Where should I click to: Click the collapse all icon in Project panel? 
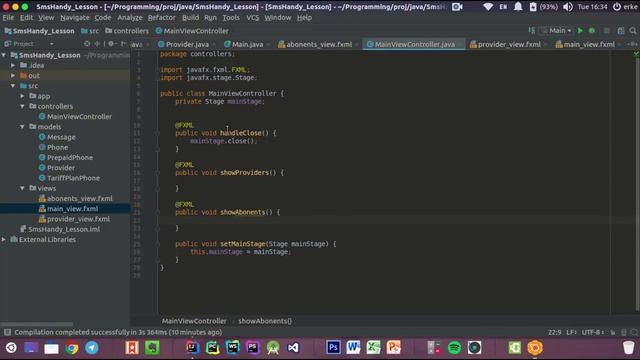(97, 44)
